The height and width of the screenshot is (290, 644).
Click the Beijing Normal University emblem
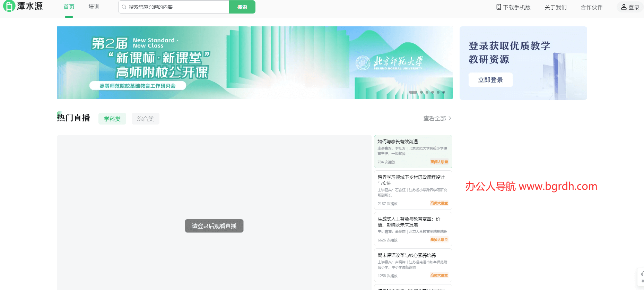(363, 63)
